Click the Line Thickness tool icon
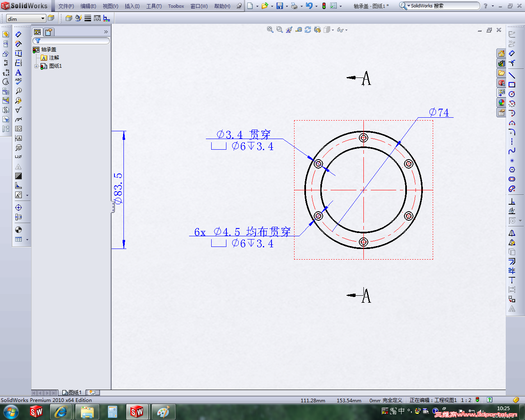This screenshot has height=420, width=525. 88,18
